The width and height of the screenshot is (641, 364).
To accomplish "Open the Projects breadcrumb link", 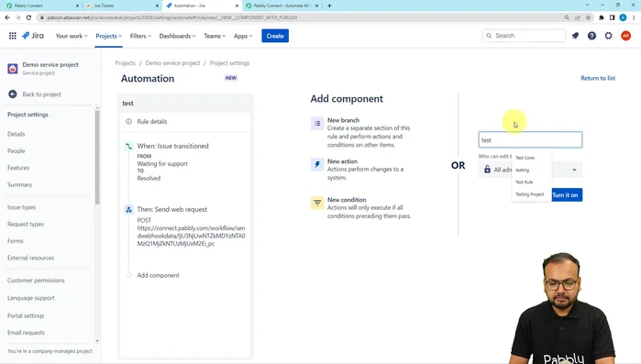I will tap(125, 63).
